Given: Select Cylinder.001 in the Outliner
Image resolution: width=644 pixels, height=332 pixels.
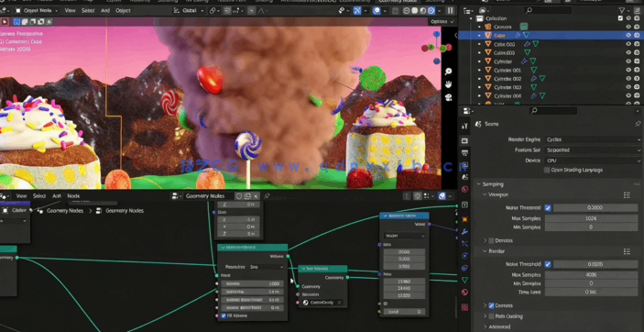Looking at the screenshot, I should 508,70.
